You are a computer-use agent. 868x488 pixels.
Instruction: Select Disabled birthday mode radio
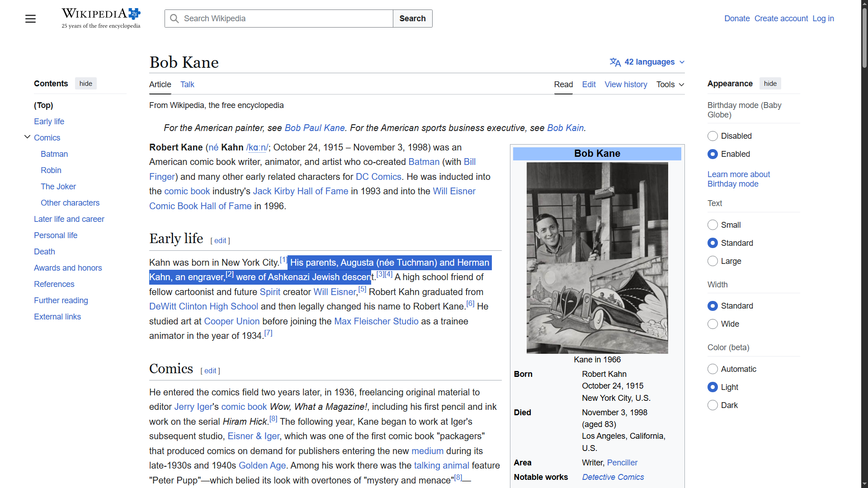(712, 136)
